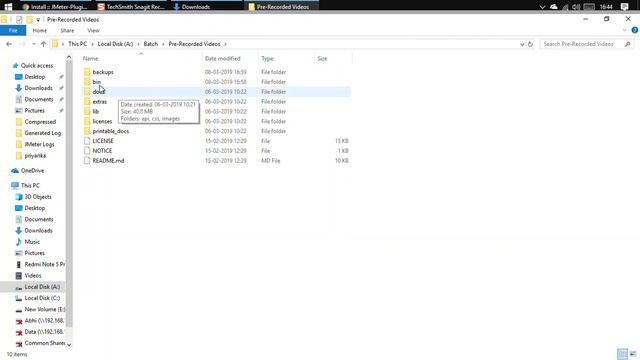This screenshot has width=640, height=360.
Task: Open JMeter Logs folder in sidebar
Action: (39, 144)
